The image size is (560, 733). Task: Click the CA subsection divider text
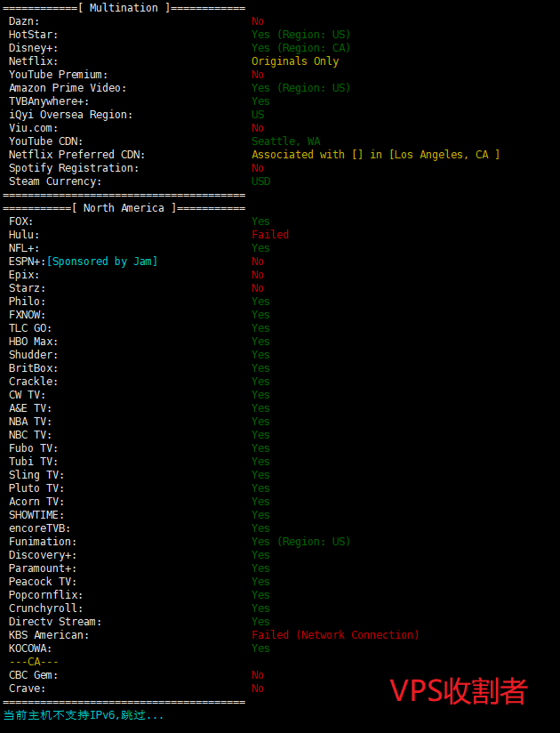point(34,662)
